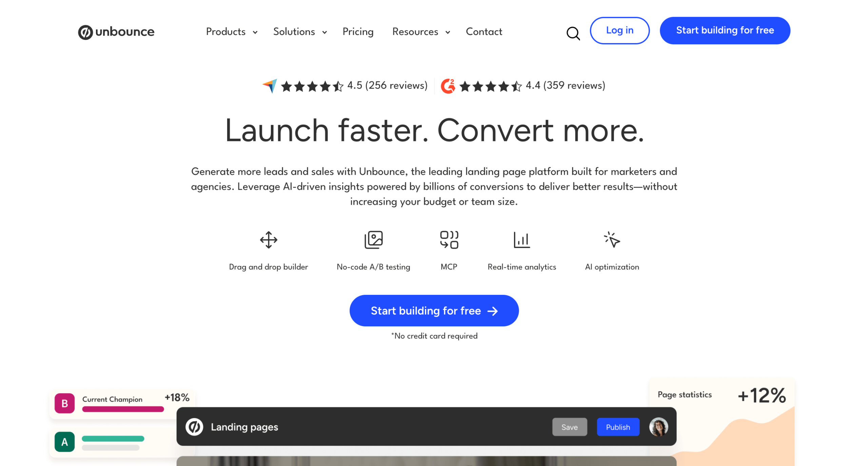This screenshot has height=466, width=868.
Task: Expand the Solutions dropdown menu
Action: click(x=300, y=32)
